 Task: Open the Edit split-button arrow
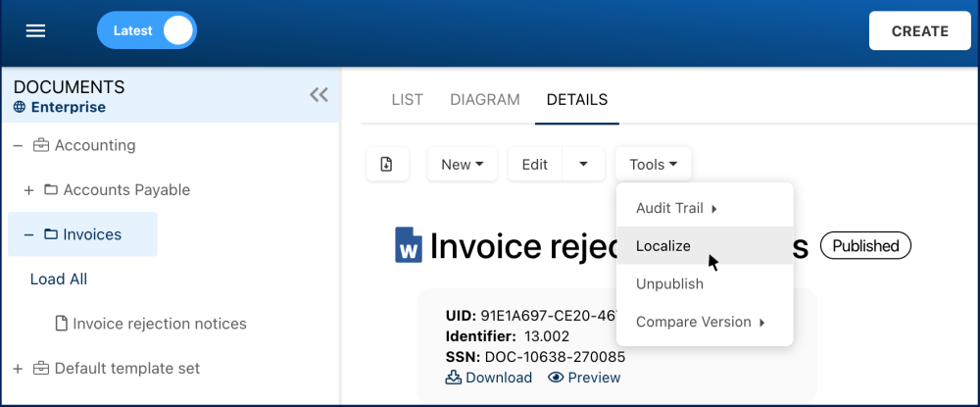[x=583, y=165]
